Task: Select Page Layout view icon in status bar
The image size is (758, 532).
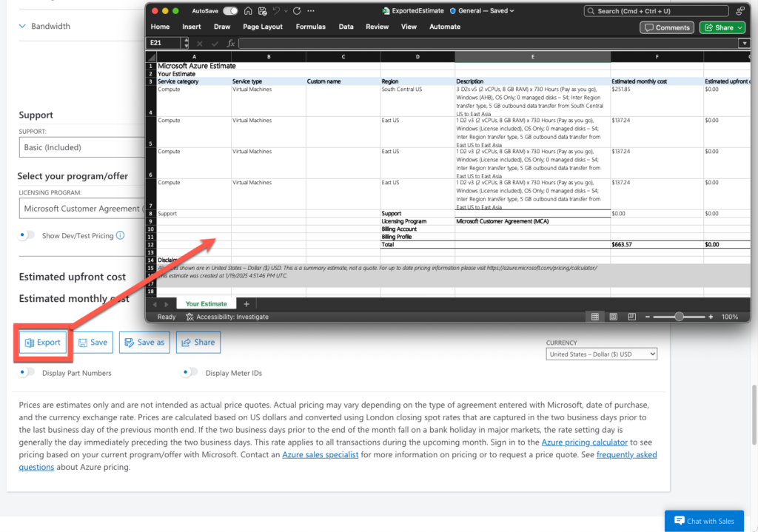Action: click(x=614, y=317)
